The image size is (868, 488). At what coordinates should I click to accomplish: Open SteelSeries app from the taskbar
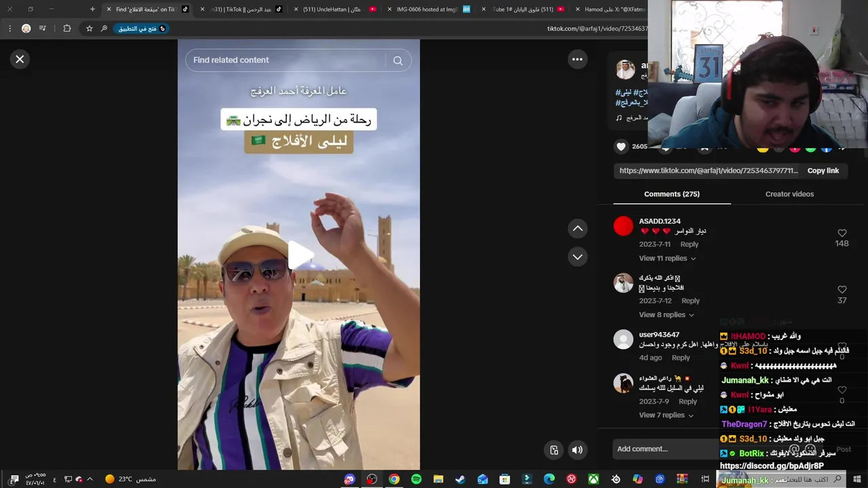coord(616,479)
